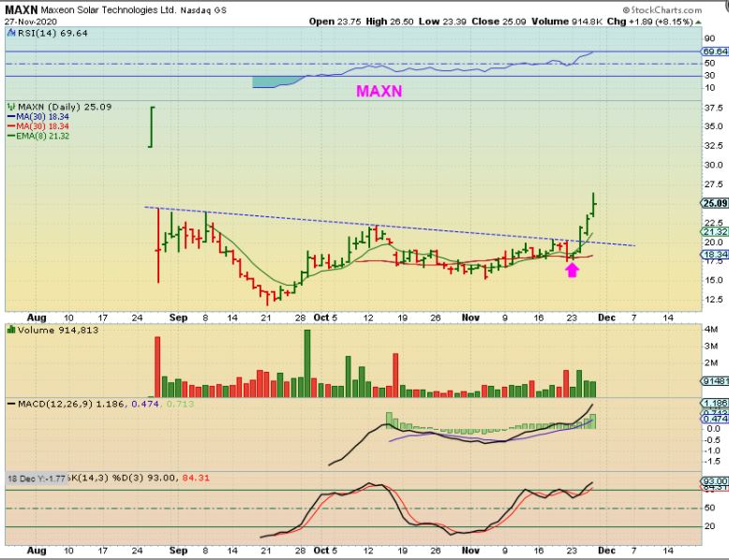Click the 4M volume axis label
729x560 pixels.
tap(711, 329)
